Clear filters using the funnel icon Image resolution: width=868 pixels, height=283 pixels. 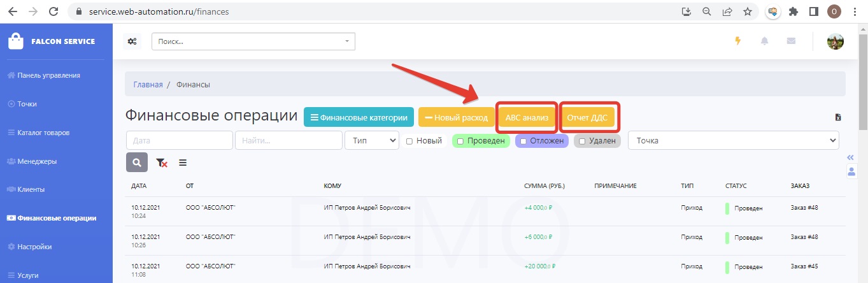[161, 163]
